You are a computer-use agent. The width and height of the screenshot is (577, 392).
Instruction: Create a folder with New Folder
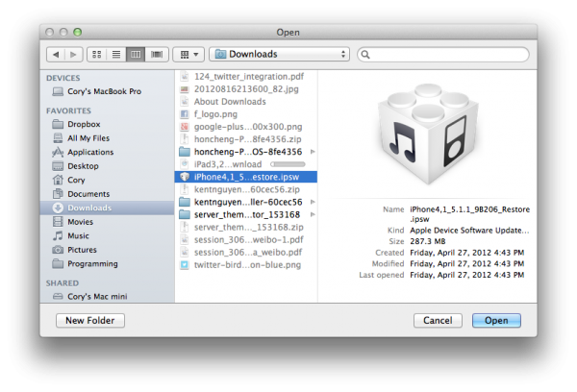click(90, 320)
